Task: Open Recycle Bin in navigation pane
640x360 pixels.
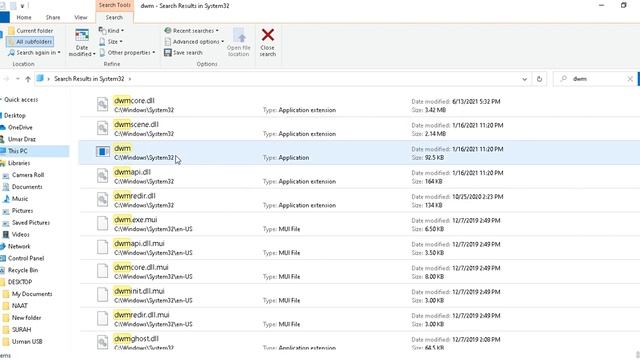Action: pyautogui.click(x=23, y=270)
